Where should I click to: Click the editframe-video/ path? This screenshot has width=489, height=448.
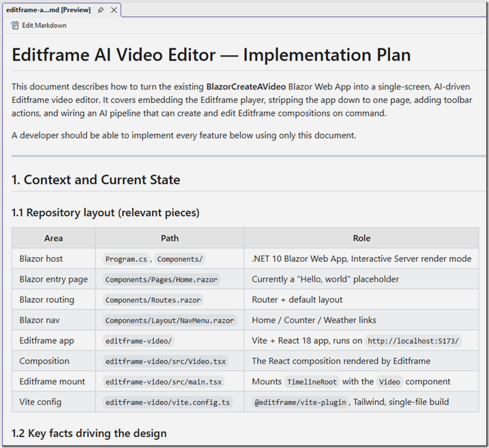pyautogui.click(x=138, y=341)
